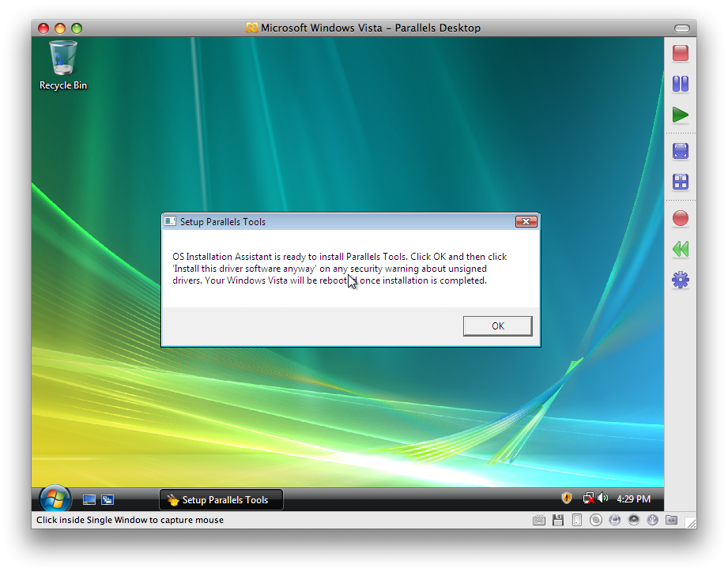Click the CD/DVD drive status icon

click(x=596, y=521)
